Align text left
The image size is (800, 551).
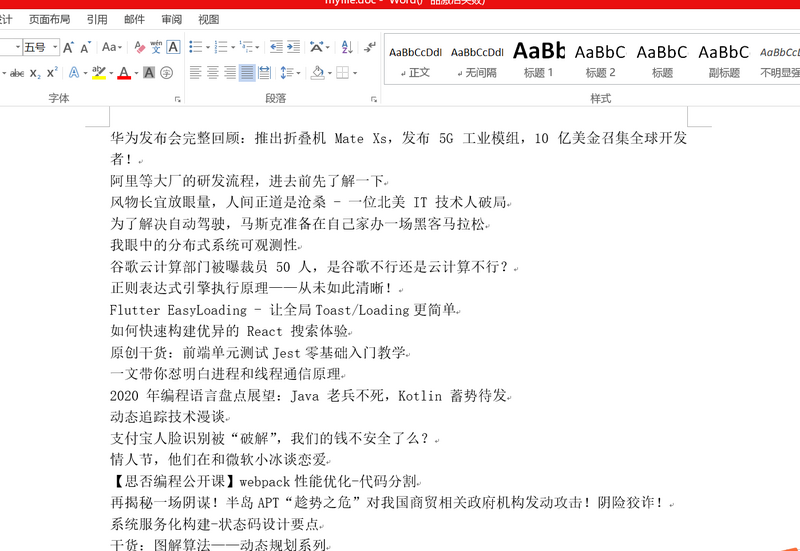(195, 73)
